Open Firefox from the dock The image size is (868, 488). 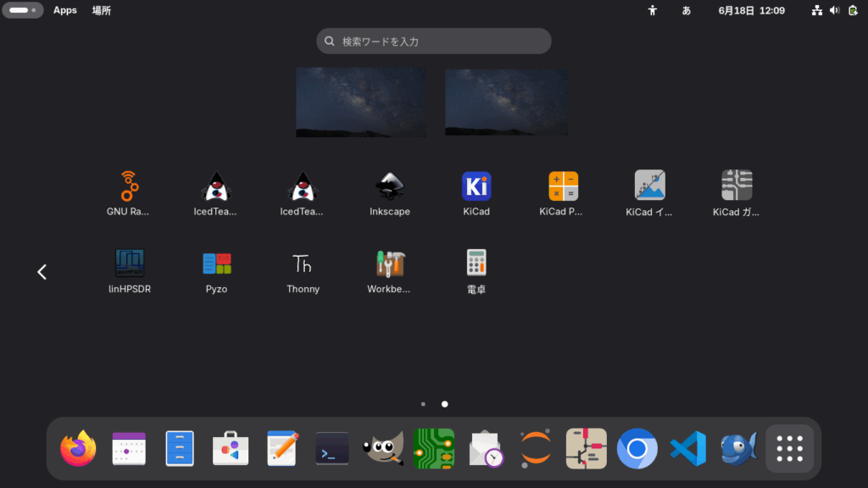(x=78, y=448)
